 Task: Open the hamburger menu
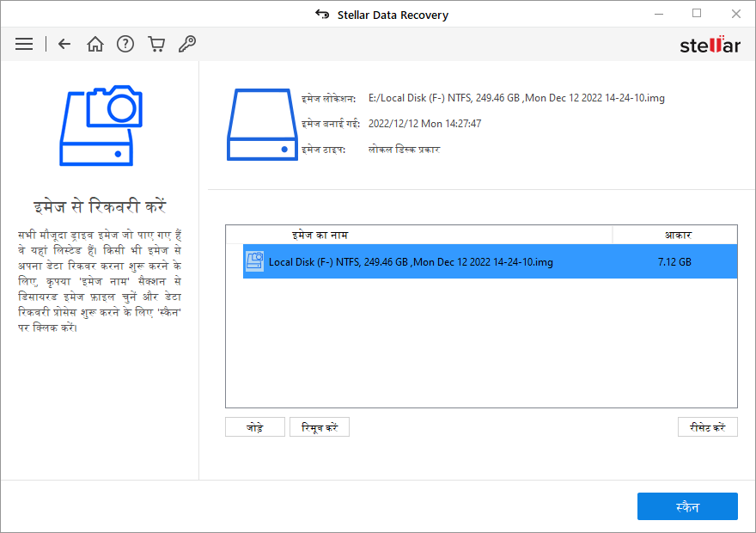[x=24, y=44]
